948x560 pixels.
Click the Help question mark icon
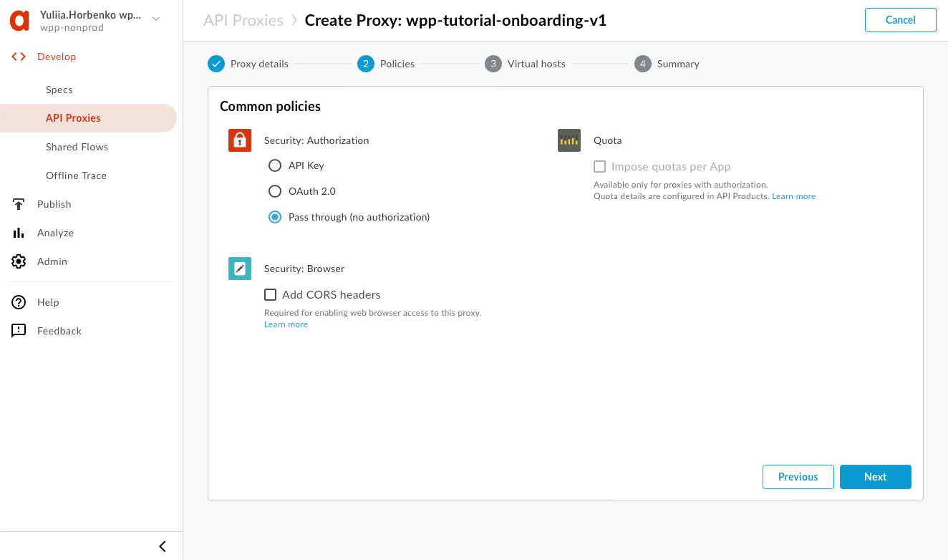(x=19, y=302)
